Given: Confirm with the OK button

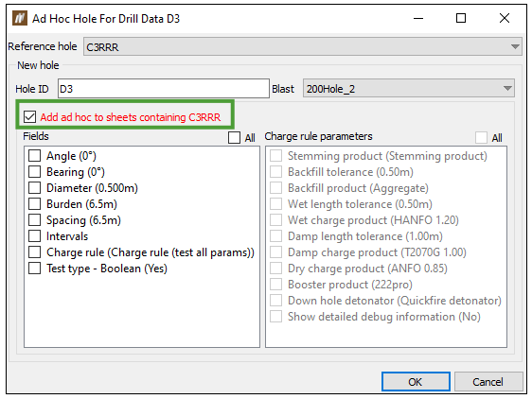Looking at the screenshot, I should tap(416, 382).
